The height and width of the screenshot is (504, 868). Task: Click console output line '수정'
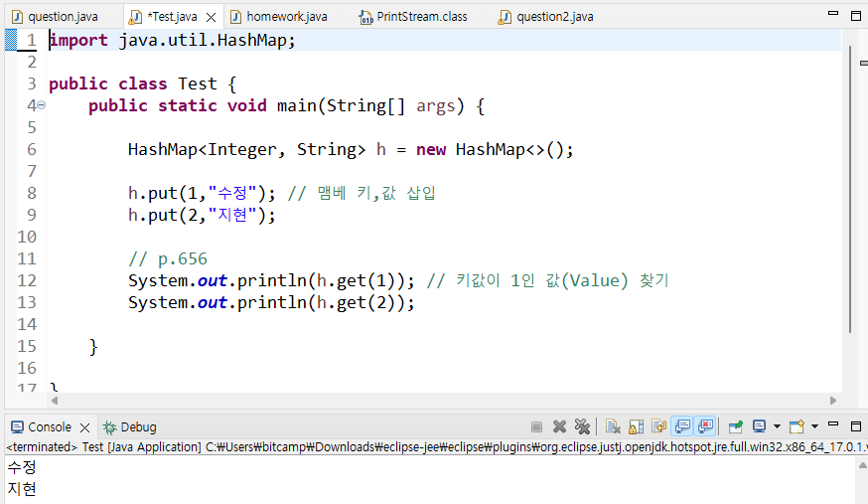click(x=22, y=467)
